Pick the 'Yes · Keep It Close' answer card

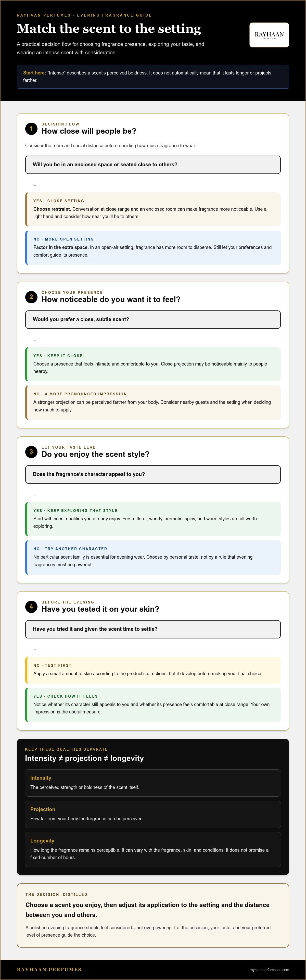(153, 364)
